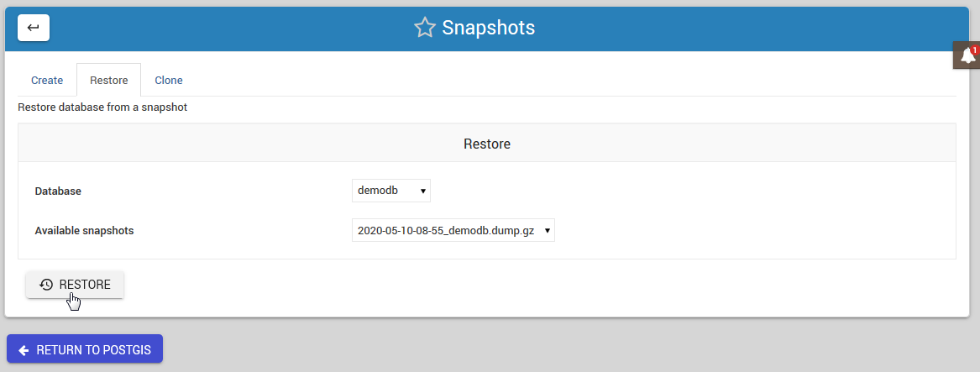Select the Restore tab
The width and height of the screenshot is (980, 372).
point(108,81)
